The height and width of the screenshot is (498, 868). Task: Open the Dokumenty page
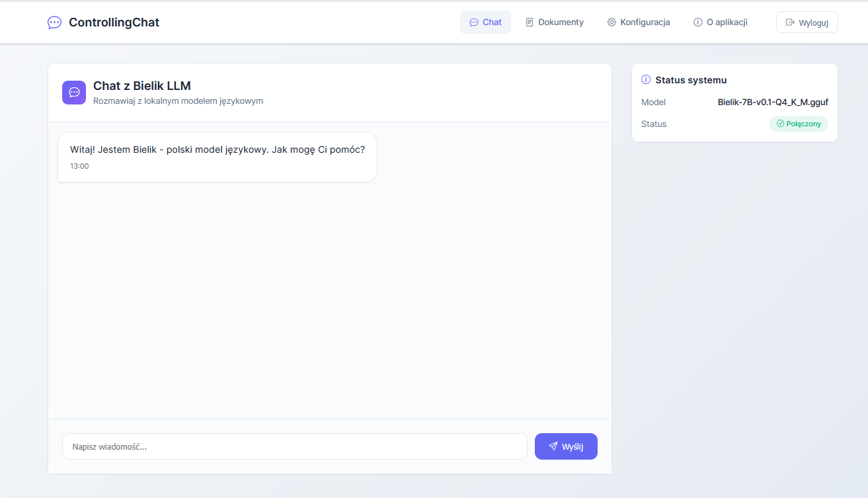(555, 22)
